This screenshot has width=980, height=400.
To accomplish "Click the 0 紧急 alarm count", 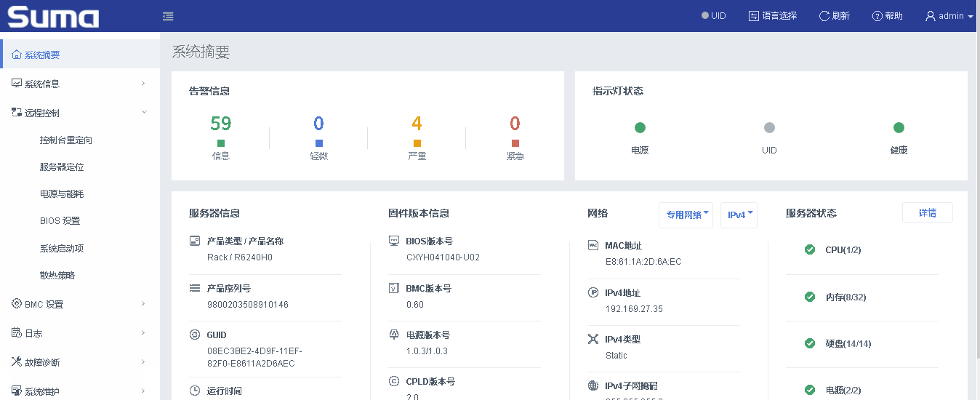I will [x=515, y=124].
